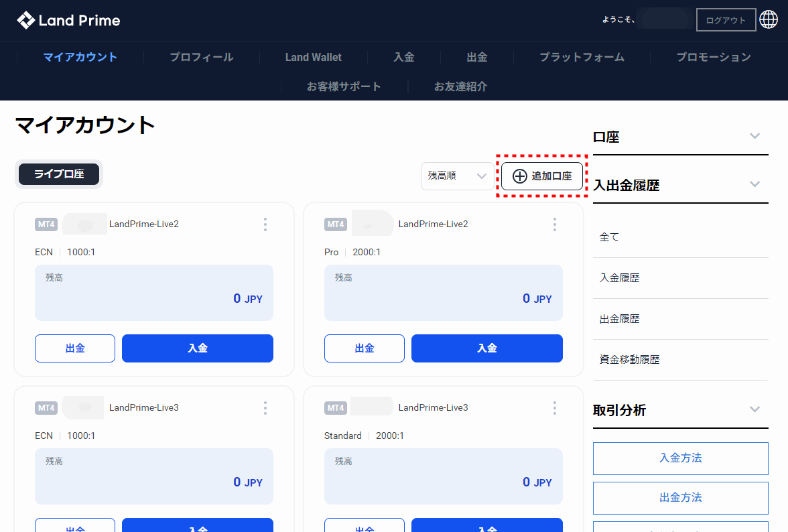Open Land Wallet navigation item

coord(314,57)
